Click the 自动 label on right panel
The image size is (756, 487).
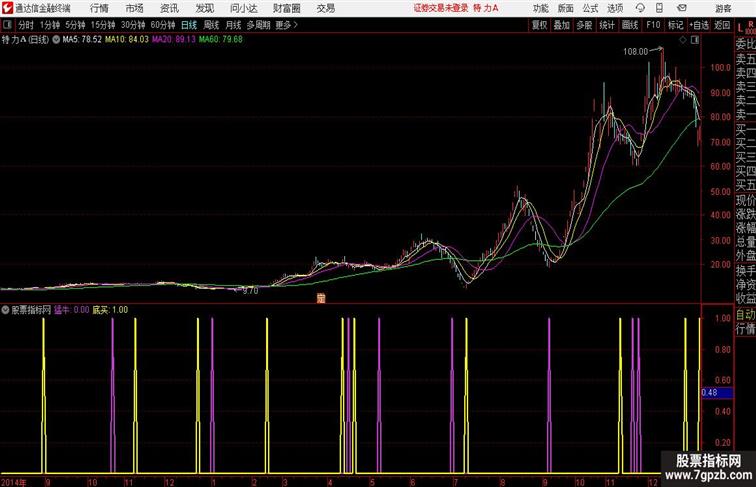[x=745, y=315]
